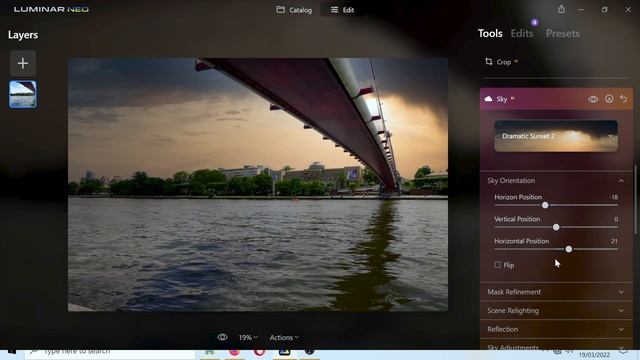Viewport: 640px width, 360px height.
Task: Open the Catalog tab
Action: click(294, 10)
